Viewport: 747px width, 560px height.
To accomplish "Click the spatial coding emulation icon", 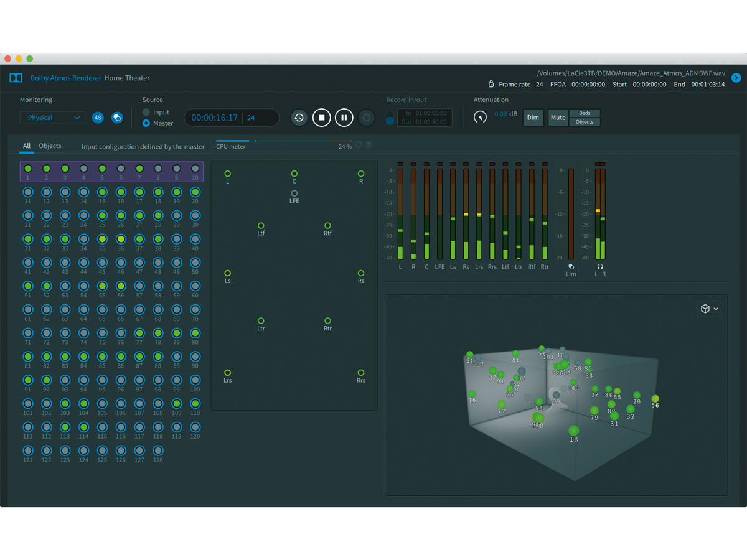I will [116, 118].
